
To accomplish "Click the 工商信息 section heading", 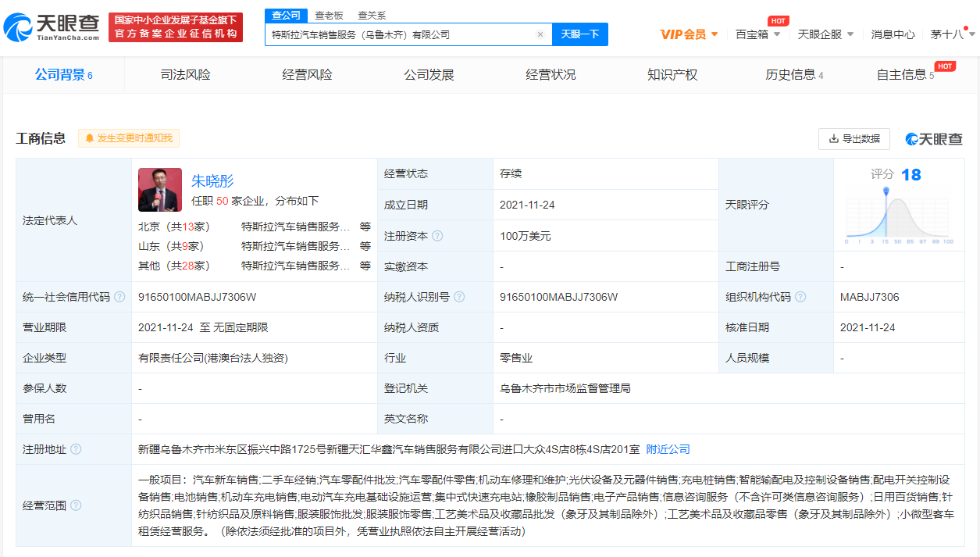I will pos(41,138).
